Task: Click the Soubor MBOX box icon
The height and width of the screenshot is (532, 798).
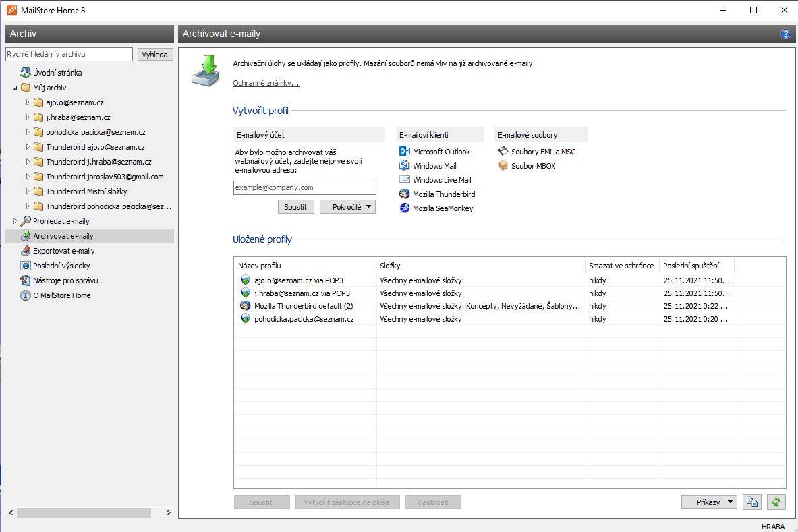Action: (x=503, y=165)
